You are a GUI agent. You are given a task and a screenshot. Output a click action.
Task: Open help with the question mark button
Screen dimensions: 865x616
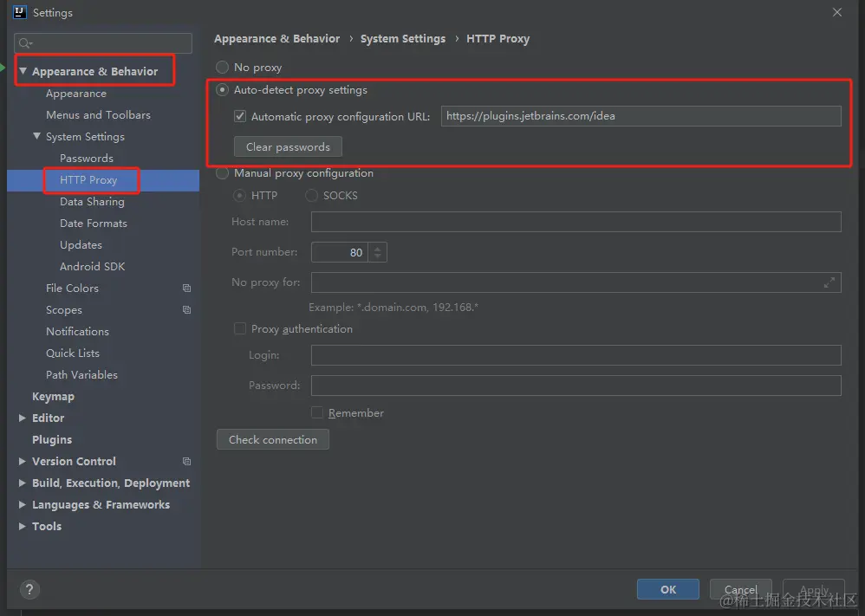coord(29,589)
